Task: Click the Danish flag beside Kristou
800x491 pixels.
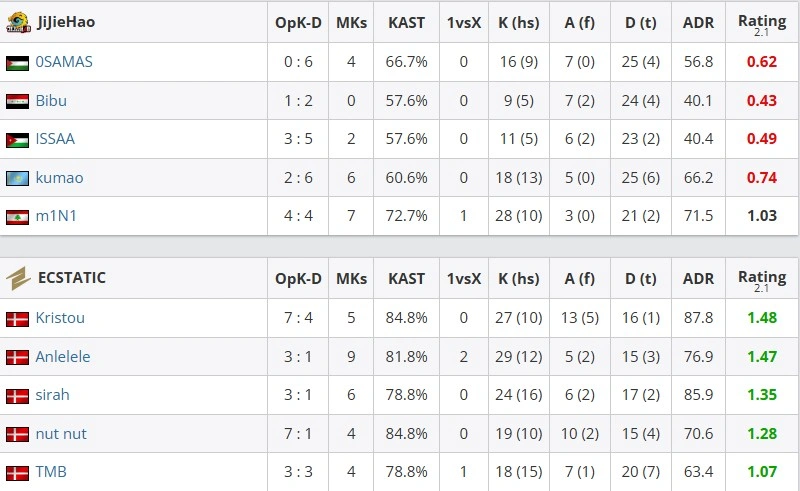Action: click(x=17, y=319)
